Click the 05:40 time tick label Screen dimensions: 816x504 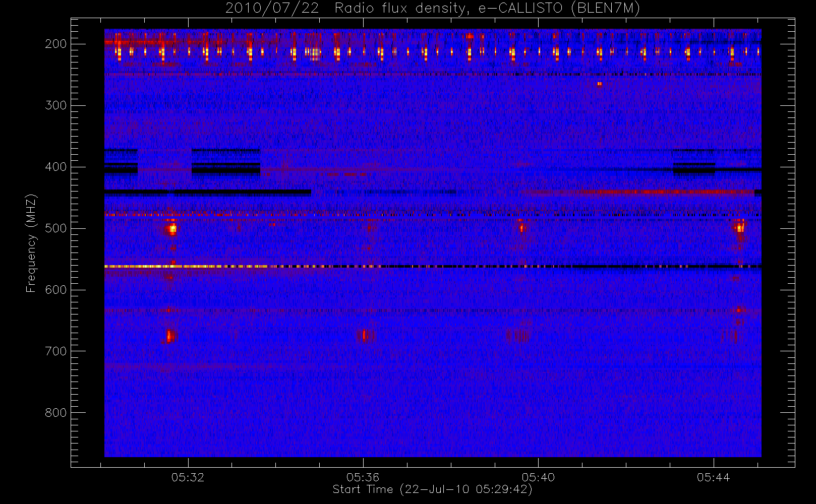[538, 477]
